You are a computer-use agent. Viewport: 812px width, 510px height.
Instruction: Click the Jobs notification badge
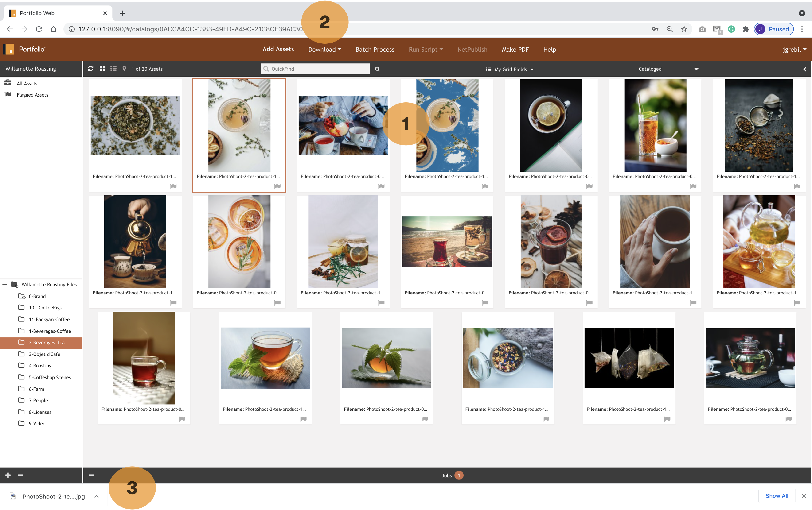tap(459, 475)
